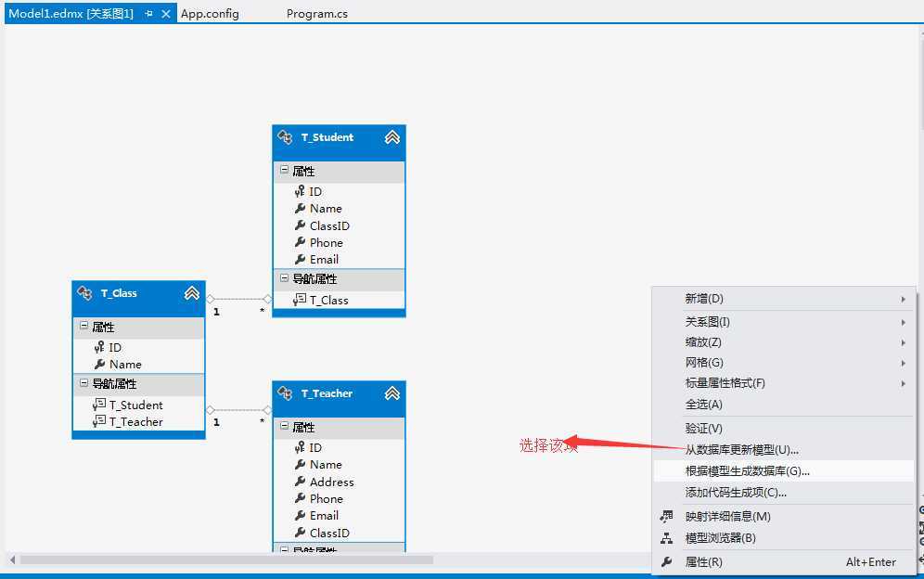Image resolution: width=924 pixels, height=579 pixels.
Task: Select Email property icon in T_Student
Action: click(300, 259)
